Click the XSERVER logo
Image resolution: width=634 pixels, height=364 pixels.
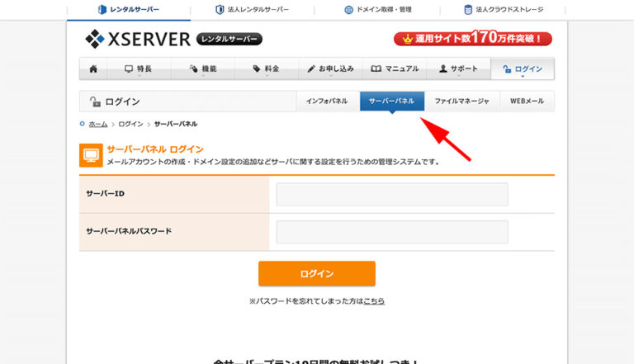tap(138, 39)
